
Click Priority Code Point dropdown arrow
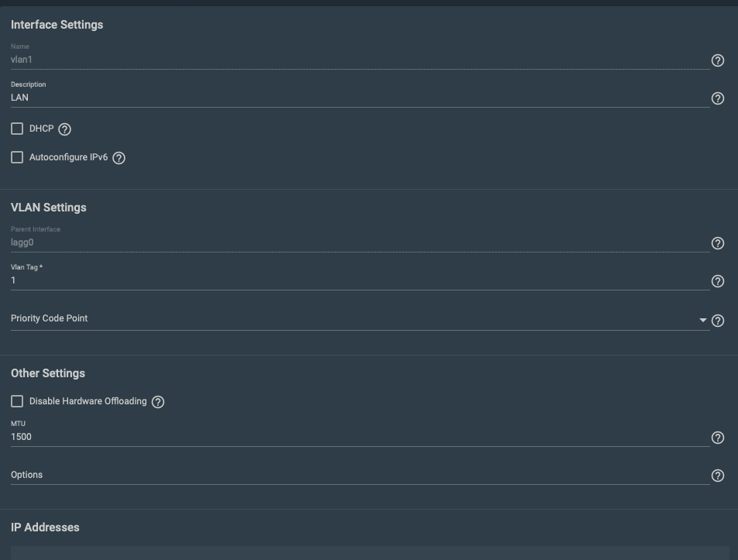[x=703, y=321]
